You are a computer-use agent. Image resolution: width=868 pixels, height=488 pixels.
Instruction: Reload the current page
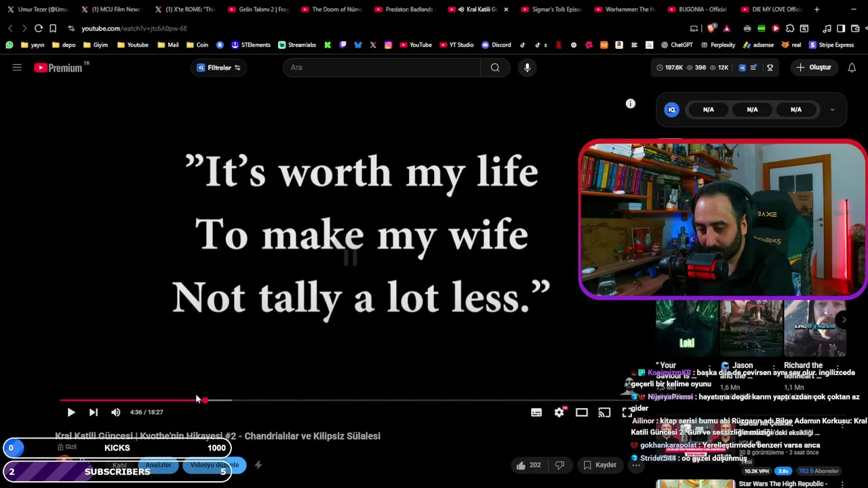click(x=39, y=28)
